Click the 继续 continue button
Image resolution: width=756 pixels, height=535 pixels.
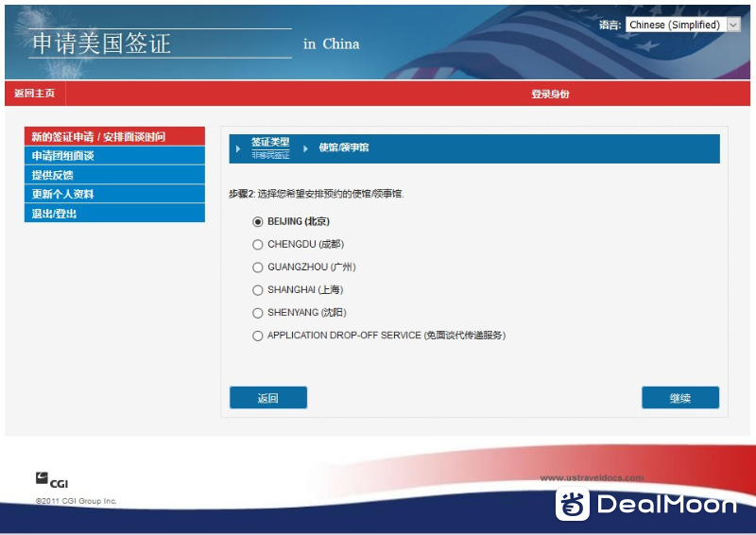point(680,398)
